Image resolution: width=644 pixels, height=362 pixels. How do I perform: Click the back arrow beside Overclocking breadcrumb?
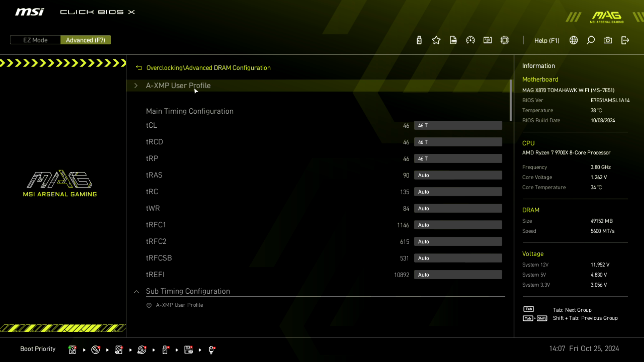pos(139,68)
